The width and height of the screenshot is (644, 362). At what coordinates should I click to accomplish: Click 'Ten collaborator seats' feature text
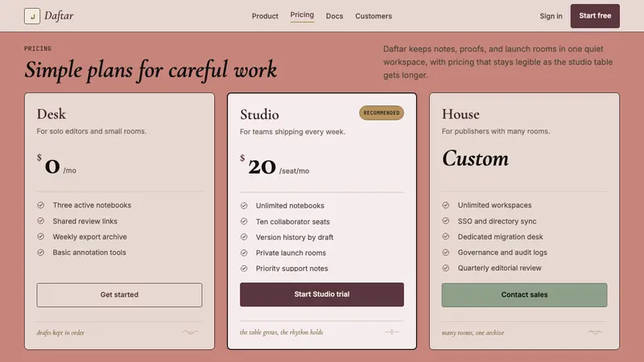(x=292, y=221)
